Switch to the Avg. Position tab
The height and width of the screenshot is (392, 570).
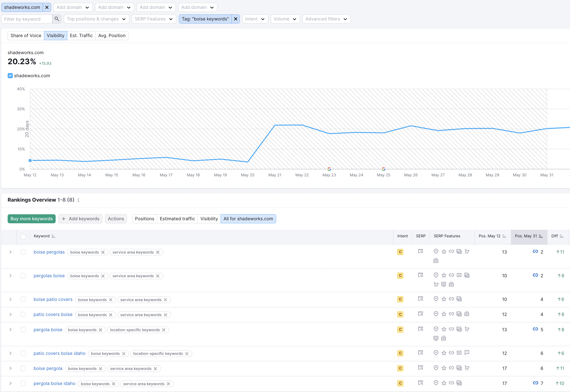point(112,36)
